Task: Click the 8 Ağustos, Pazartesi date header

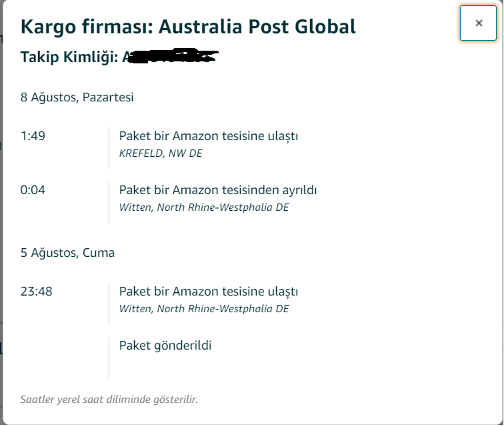Action: pyautogui.click(x=77, y=97)
